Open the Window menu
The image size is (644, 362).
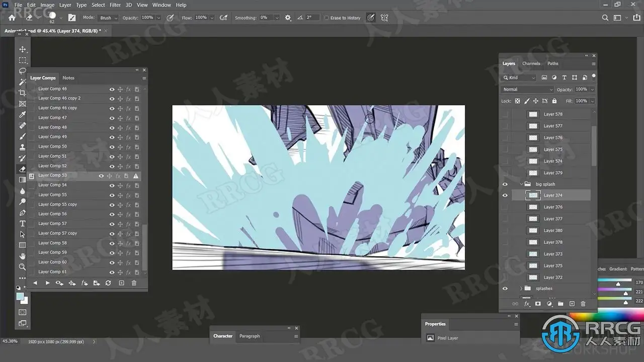[162, 5]
